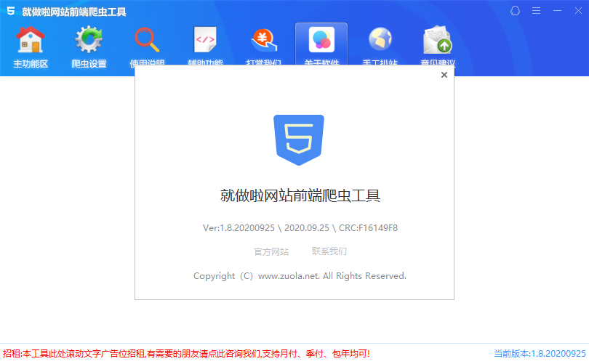Viewport: 589px width, 364px height.
Task: Minimize the application window
Action: 558,11
